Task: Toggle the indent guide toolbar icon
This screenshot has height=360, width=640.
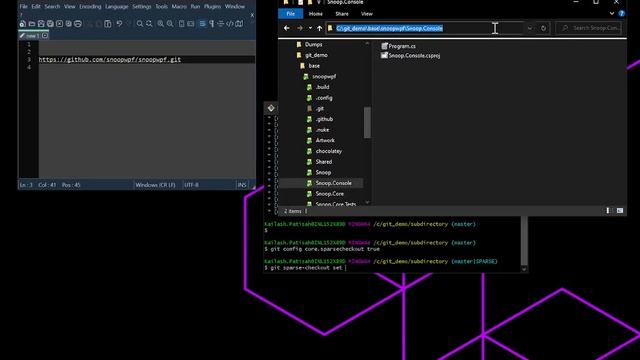Action: (x=220, y=24)
